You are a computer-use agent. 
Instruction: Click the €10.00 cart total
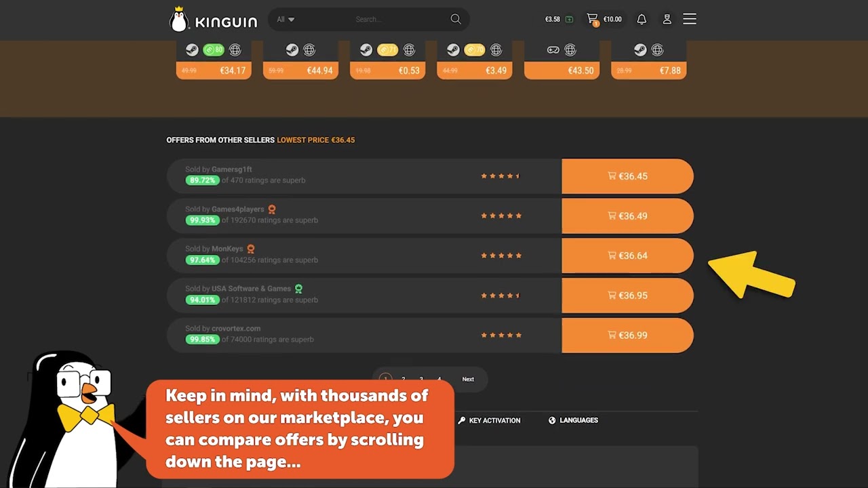click(x=612, y=19)
